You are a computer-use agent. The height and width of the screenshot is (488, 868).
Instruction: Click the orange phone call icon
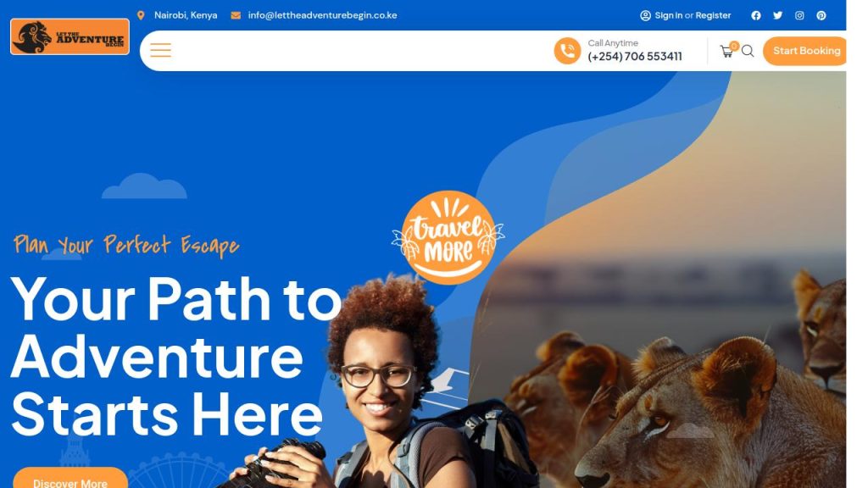pos(567,51)
